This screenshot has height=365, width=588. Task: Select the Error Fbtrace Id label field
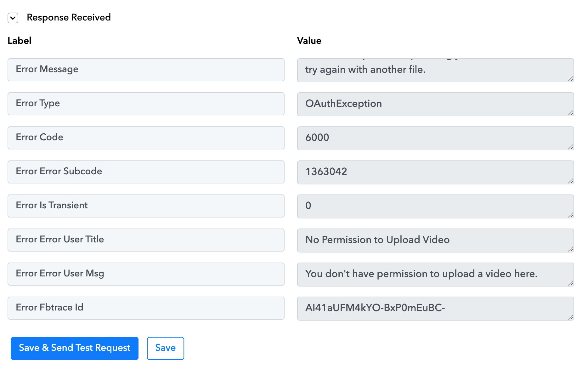tap(146, 308)
